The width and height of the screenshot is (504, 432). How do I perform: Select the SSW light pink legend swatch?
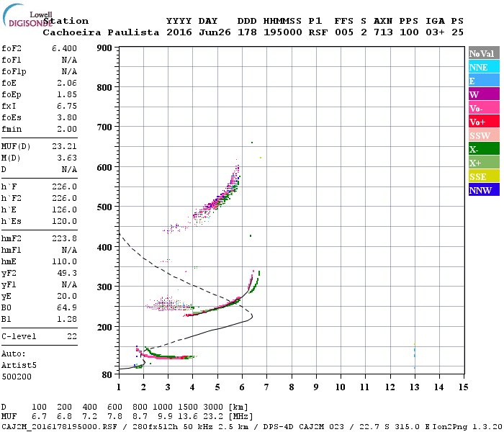(484, 135)
